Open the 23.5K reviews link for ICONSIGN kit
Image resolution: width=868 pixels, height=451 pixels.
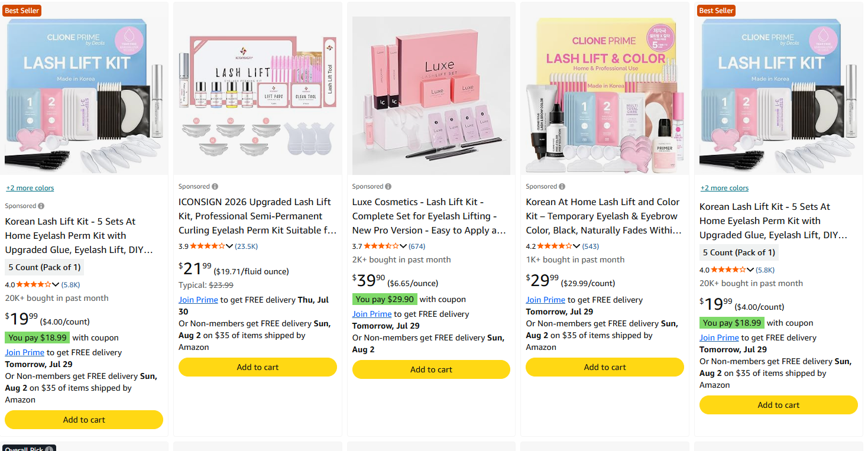(246, 246)
